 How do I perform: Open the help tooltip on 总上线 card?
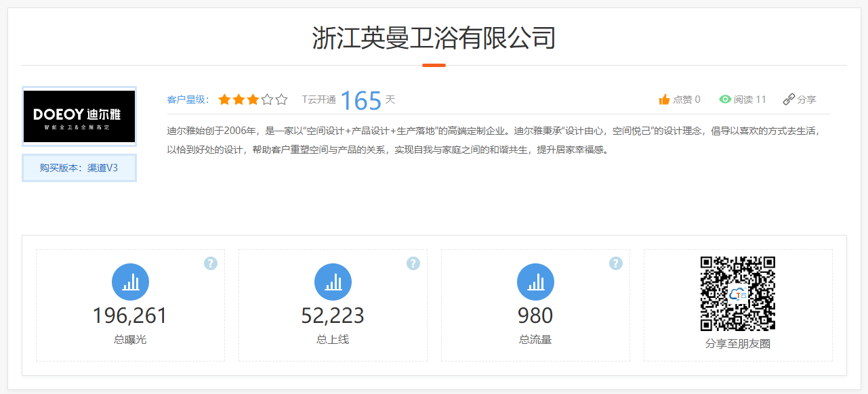click(x=413, y=263)
